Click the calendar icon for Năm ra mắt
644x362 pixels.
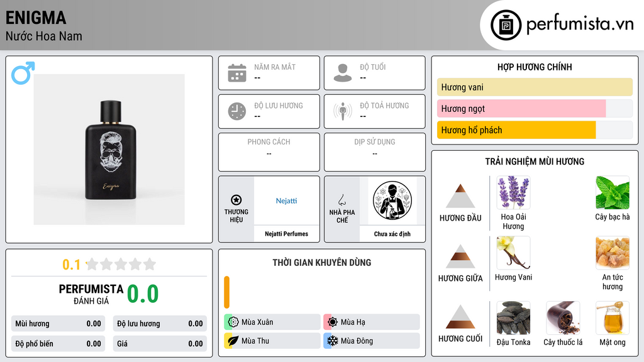(x=237, y=73)
